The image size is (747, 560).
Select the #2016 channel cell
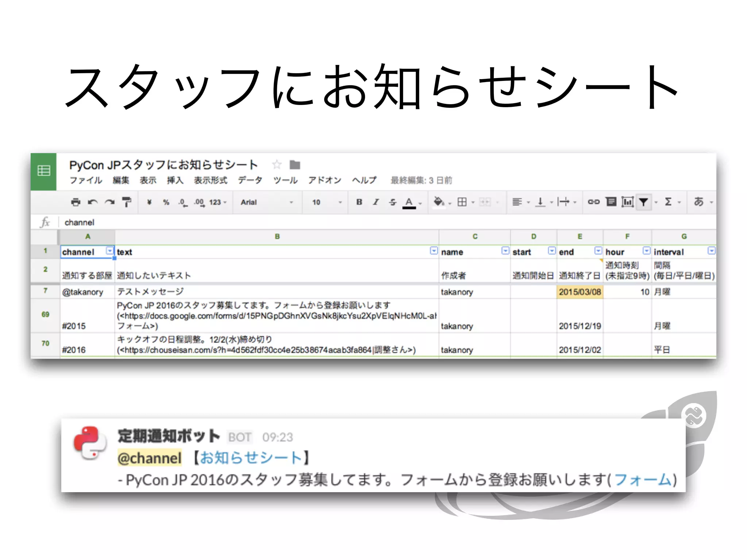coord(88,345)
